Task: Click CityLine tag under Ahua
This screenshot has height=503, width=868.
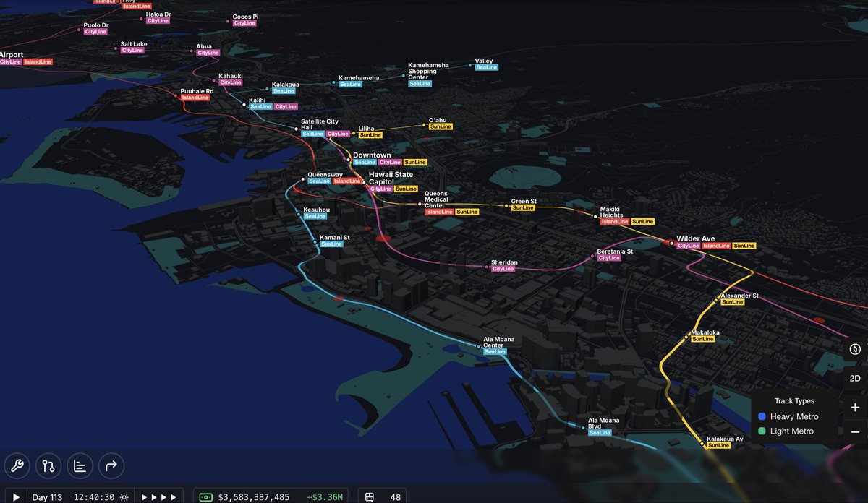Action: [208, 53]
